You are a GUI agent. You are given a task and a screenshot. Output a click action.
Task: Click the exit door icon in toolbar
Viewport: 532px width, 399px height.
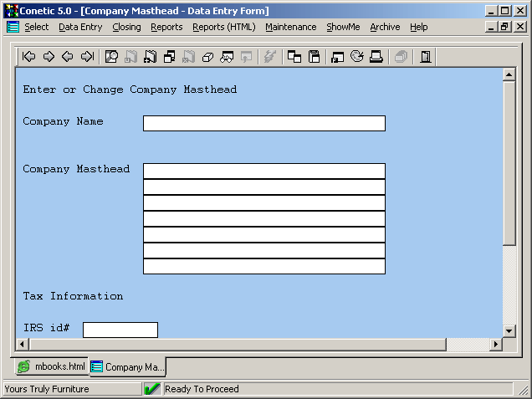coord(426,57)
